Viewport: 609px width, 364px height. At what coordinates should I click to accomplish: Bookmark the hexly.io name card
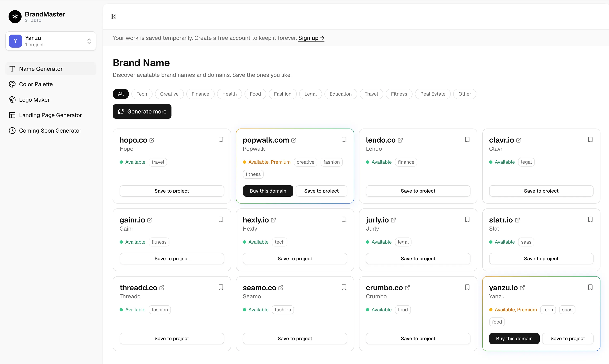(344, 220)
